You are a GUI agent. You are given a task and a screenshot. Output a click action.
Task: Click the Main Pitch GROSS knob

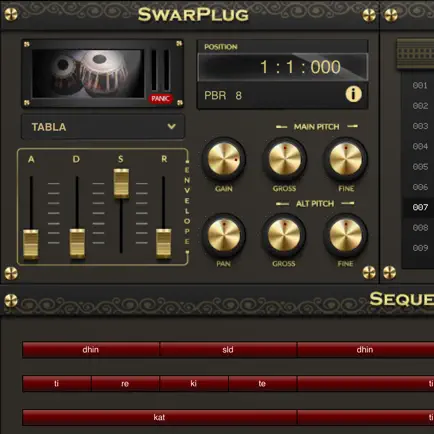point(285,159)
